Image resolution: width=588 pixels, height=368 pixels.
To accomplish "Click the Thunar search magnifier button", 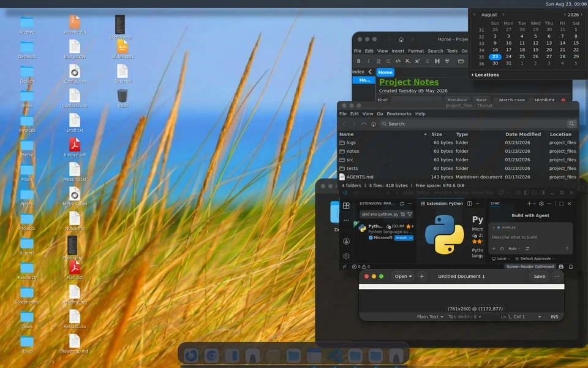I will (x=571, y=123).
